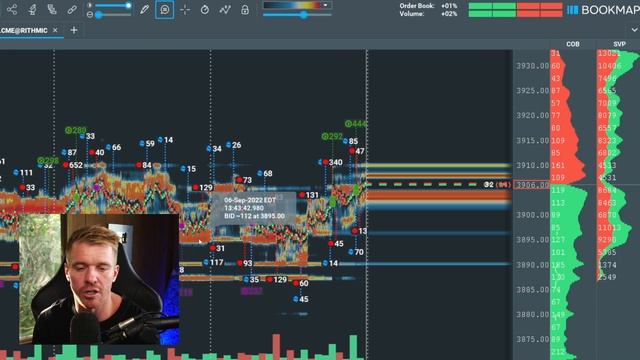Click the share icon in the toolbar
Image resolution: width=640 pixels, height=360 pixels.
[12, 10]
